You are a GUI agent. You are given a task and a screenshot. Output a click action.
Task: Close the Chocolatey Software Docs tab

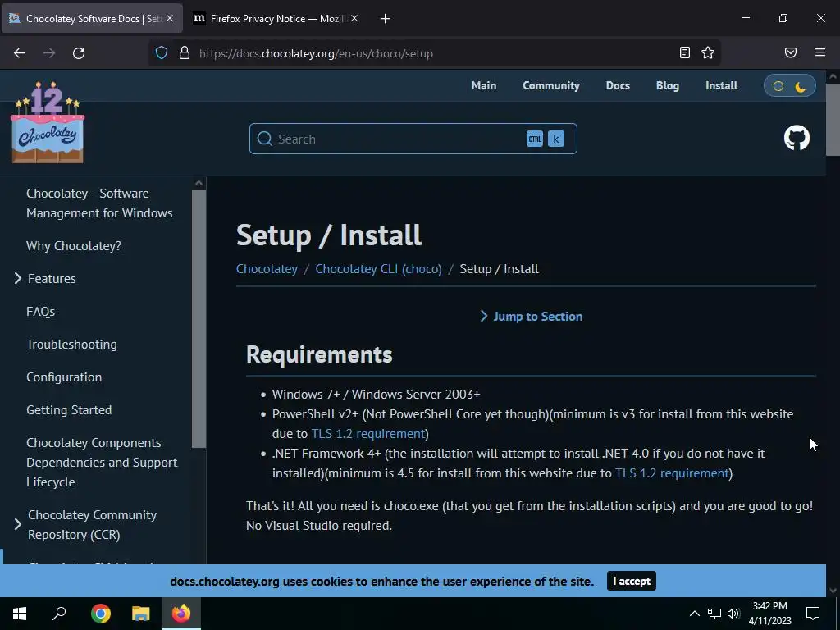169,18
